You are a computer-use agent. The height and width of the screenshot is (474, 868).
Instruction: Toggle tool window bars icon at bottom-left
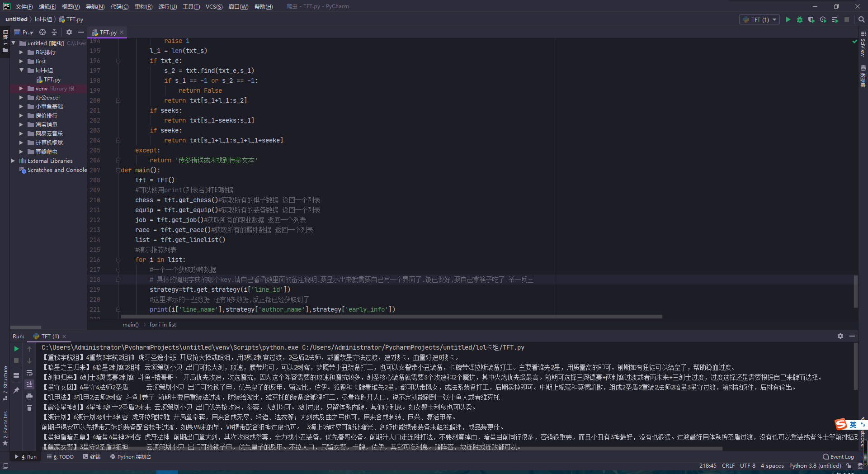coord(5,466)
